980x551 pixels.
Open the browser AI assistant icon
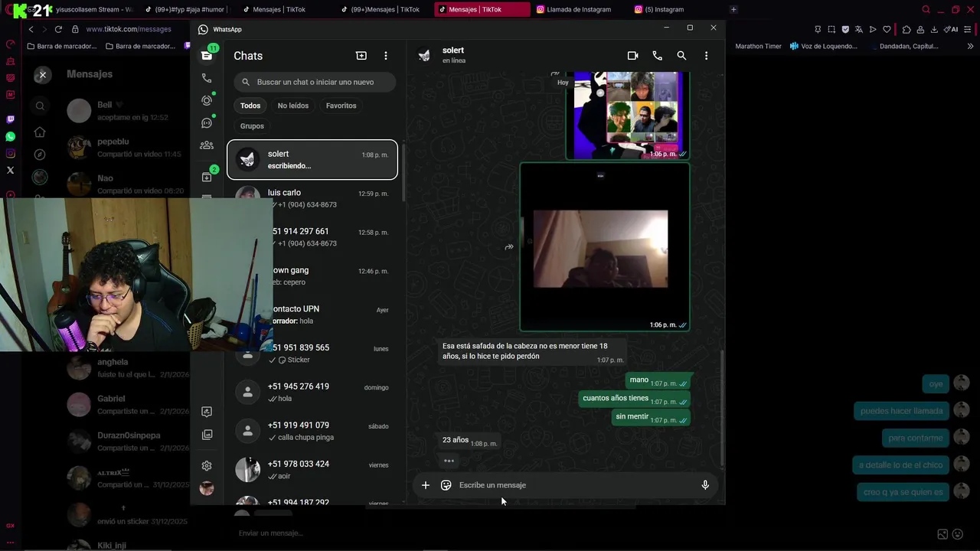click(951, 29)
